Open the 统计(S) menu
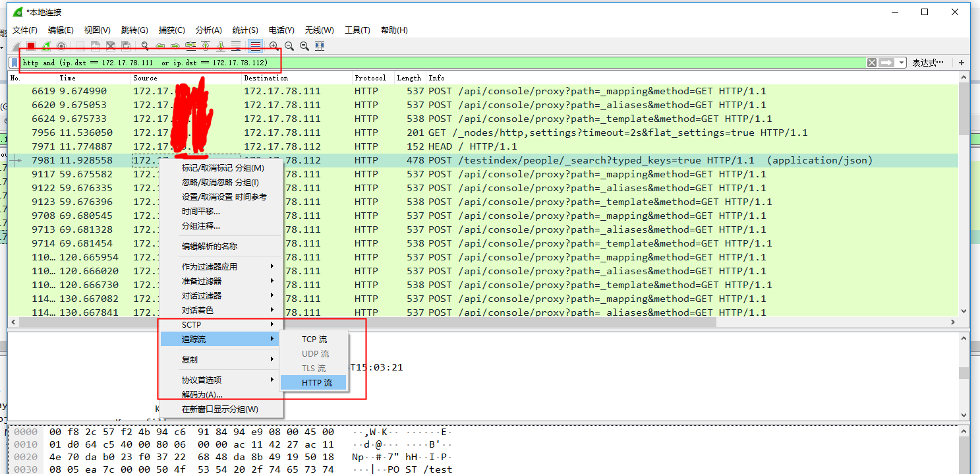 (x=245, y=30)
